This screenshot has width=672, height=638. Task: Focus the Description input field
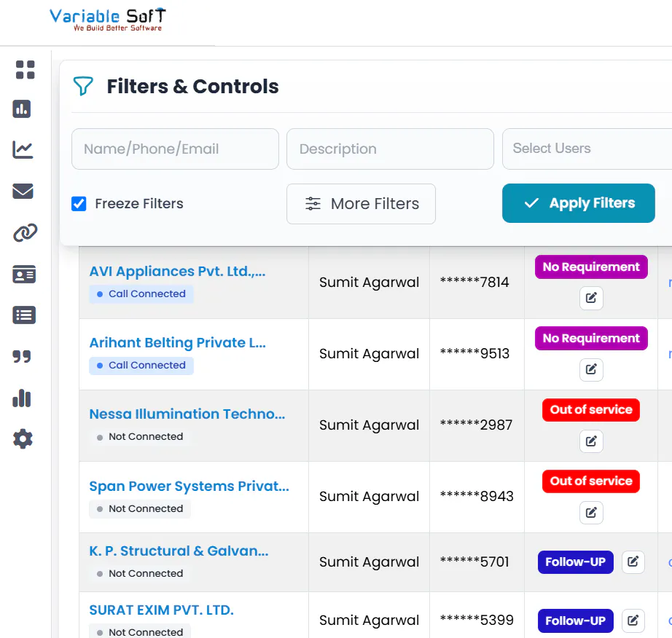[x=390, y=149]
